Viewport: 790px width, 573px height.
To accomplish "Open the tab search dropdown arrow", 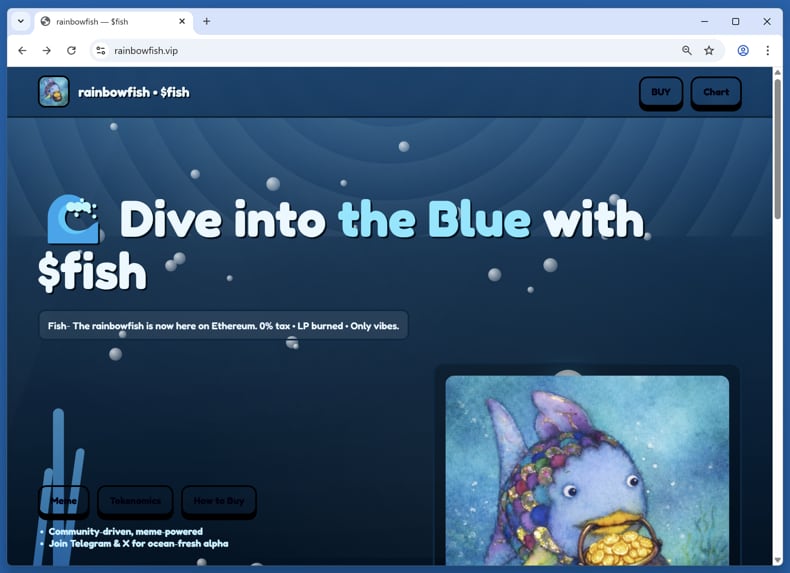I will click(x=21, y=21).
